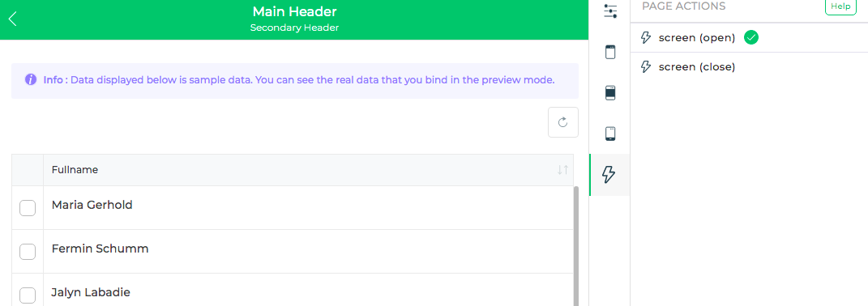The width and height of the screenshot is (868, 306).
Task: Sort by the Fullname sort arrows
Action: point(562,170)
